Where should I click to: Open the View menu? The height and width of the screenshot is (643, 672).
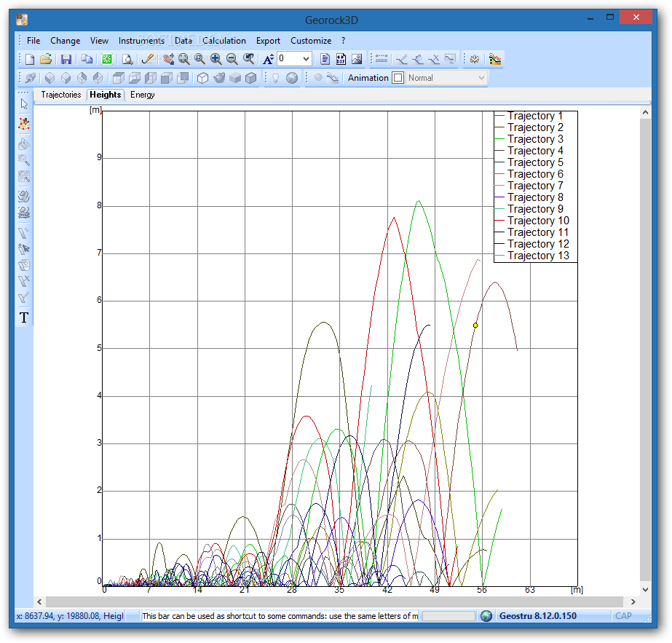point(99,41)
